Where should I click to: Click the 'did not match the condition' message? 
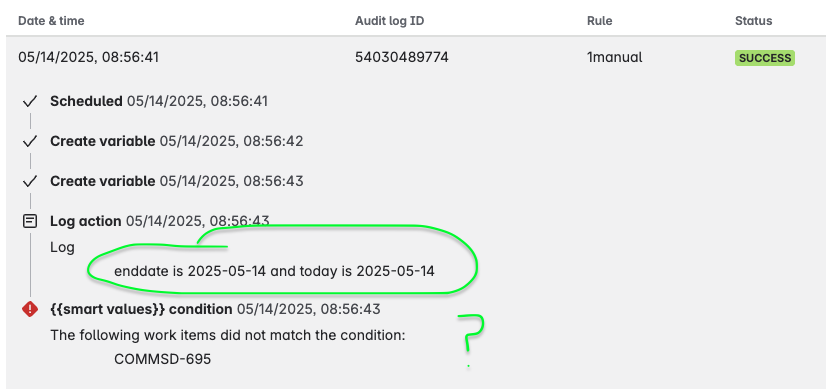228,335
